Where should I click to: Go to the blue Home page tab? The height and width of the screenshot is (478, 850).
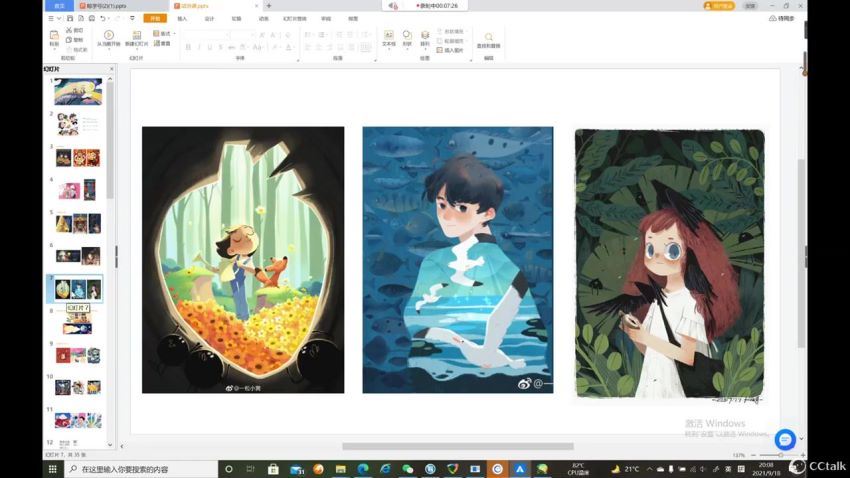coord(59,5)
